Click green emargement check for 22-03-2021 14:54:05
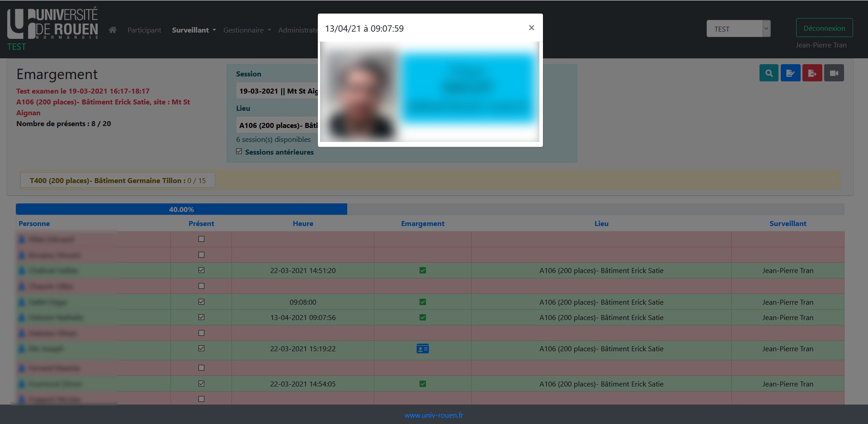The image size is (868, 424). click(423, 384)
